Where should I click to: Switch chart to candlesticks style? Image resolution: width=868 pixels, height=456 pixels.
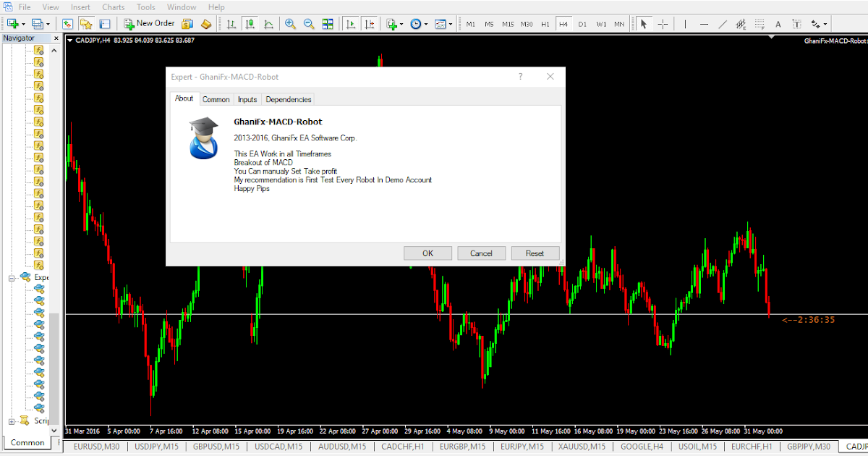(250, 24)
